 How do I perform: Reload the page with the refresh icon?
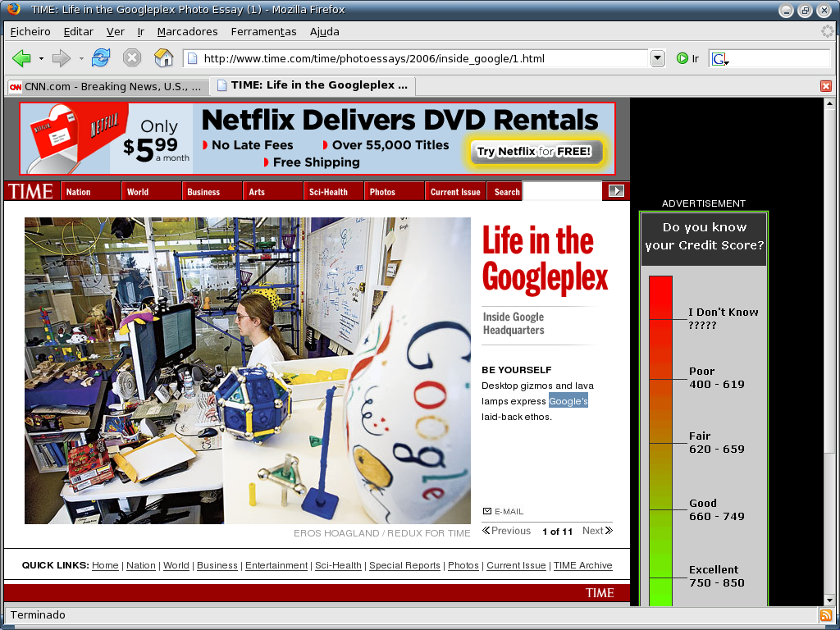click(101, 57)
